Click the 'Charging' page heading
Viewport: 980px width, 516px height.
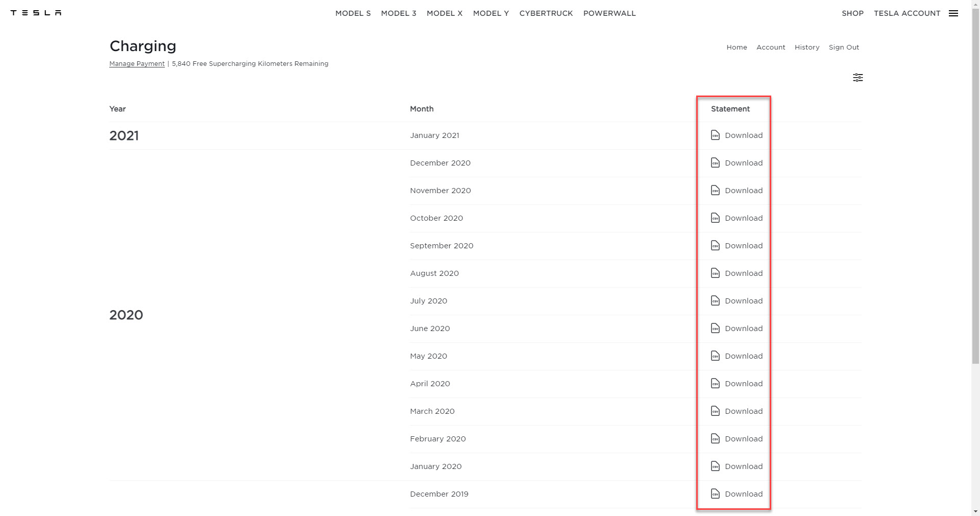pyautogui.click(x=143, y=46)
